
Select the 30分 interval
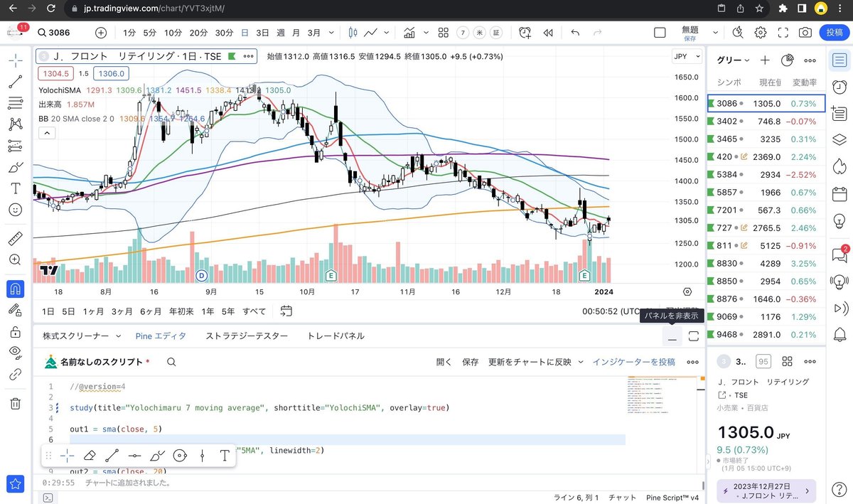coord(224,33)
